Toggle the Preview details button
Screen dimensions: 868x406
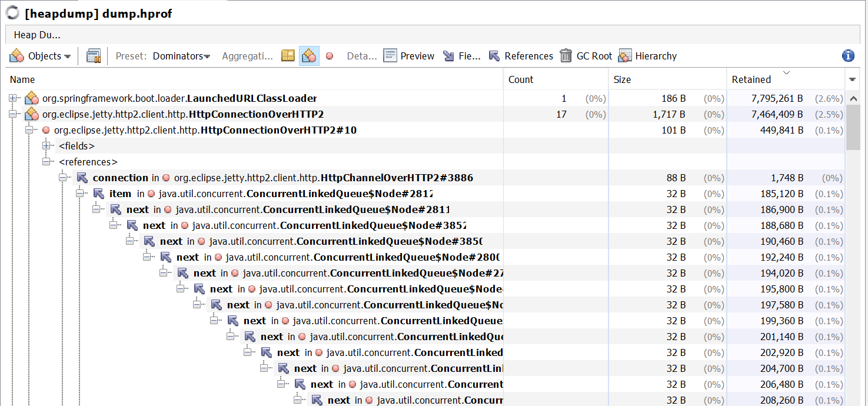408,56
